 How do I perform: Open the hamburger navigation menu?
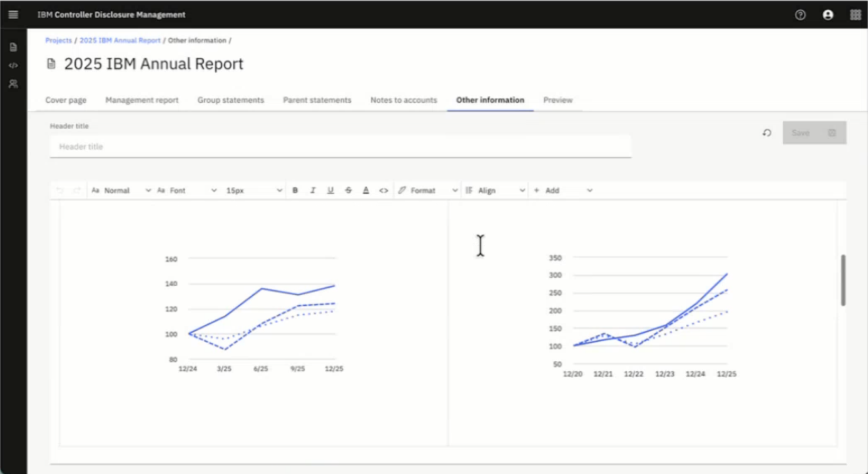click(13, 15)
